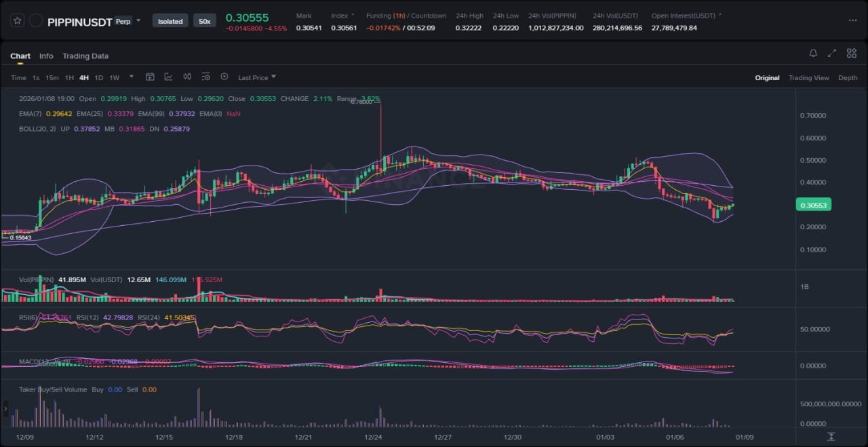868x447 pixels.
Task: Switch chart view to Original
Action: point(767,78)
